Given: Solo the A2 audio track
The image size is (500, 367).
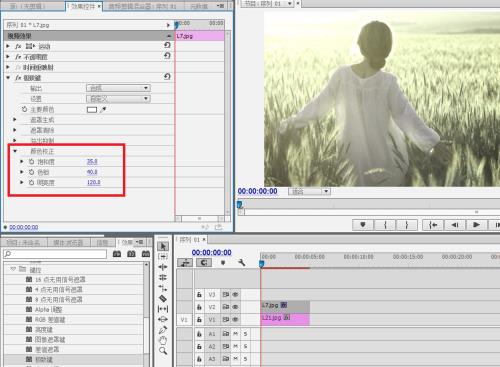Looking at the screenshot, I should [x=245, y=347].
